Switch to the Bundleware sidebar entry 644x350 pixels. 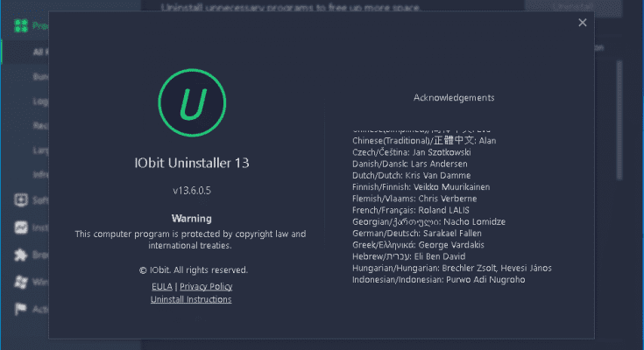[x=40, y=76]
